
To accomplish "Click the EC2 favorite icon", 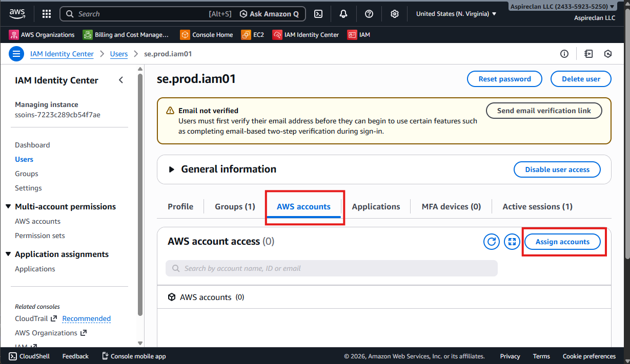I will click(x=246, y=35).
